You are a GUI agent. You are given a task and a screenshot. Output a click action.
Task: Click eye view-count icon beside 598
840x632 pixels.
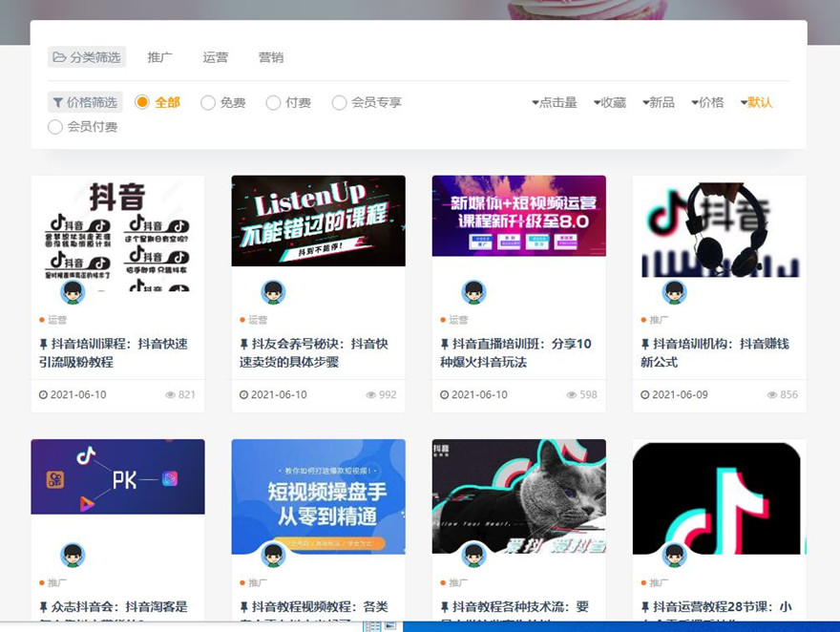[x=572, y=394]
